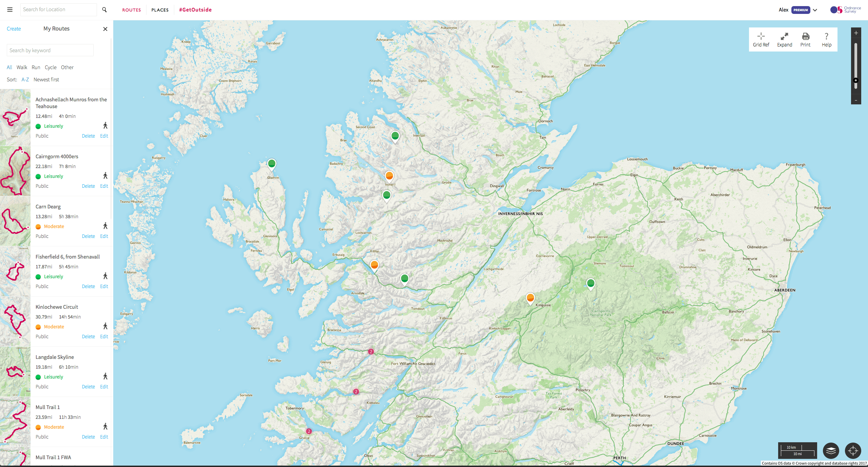Open the hamburger menu icon
The width and height of the screenshot is (868, 467).
10,9
